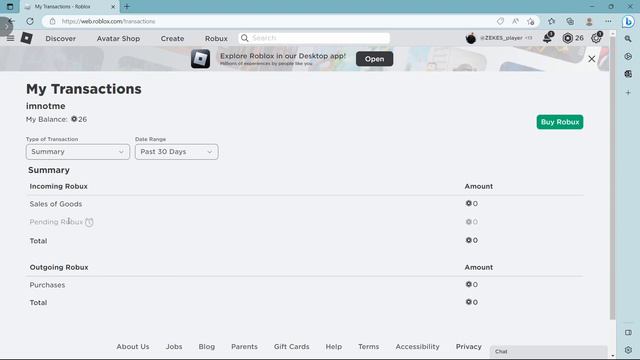Viewport: 640px width, 360px height.
Task: Close the My Transactions tab
Action: click(113, 7)
